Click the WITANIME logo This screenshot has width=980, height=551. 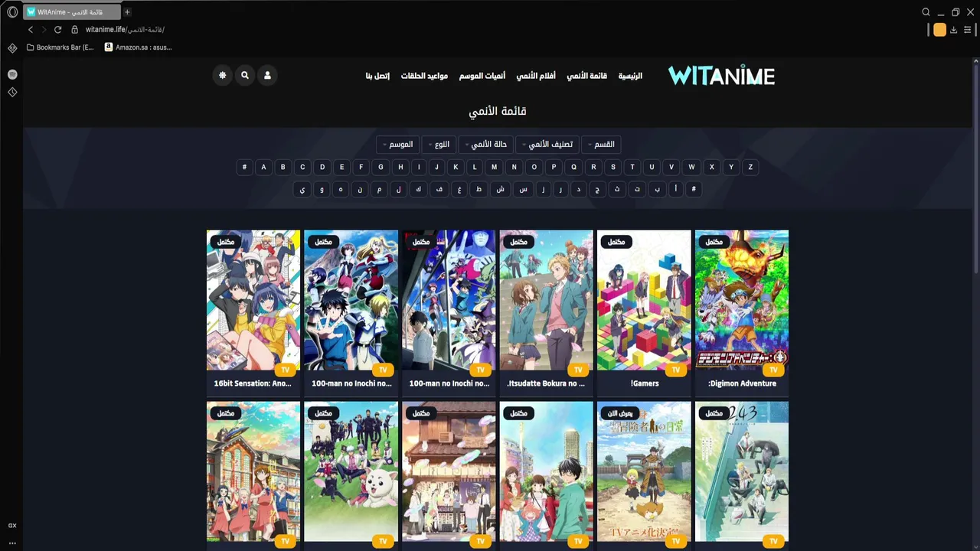point(721,76)
